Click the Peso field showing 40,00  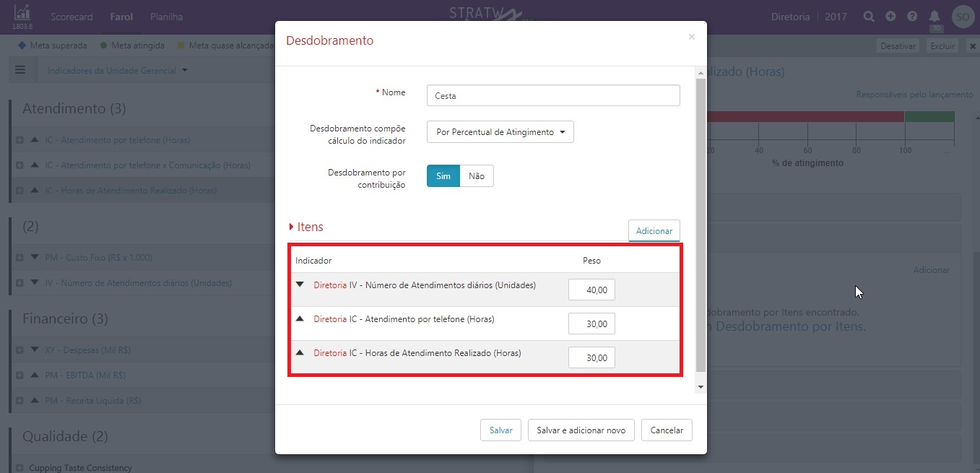[591, 290]
